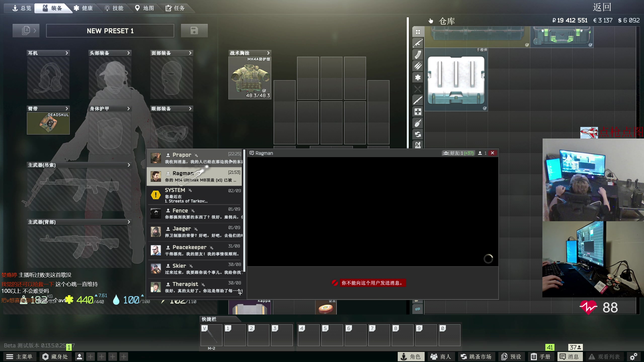The height and width of the screenshot is (362, 644).
Task: Click quick bar slot V with M-2
Action: pyautogui.click(x=211, y=335)
